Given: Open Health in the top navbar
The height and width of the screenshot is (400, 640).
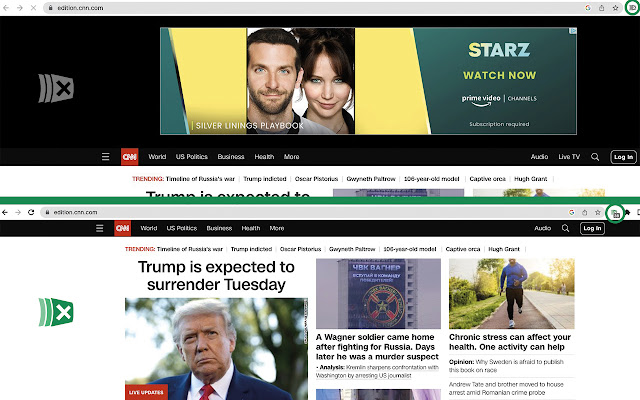Looking at the screenshot, I should tap(264, 157).
